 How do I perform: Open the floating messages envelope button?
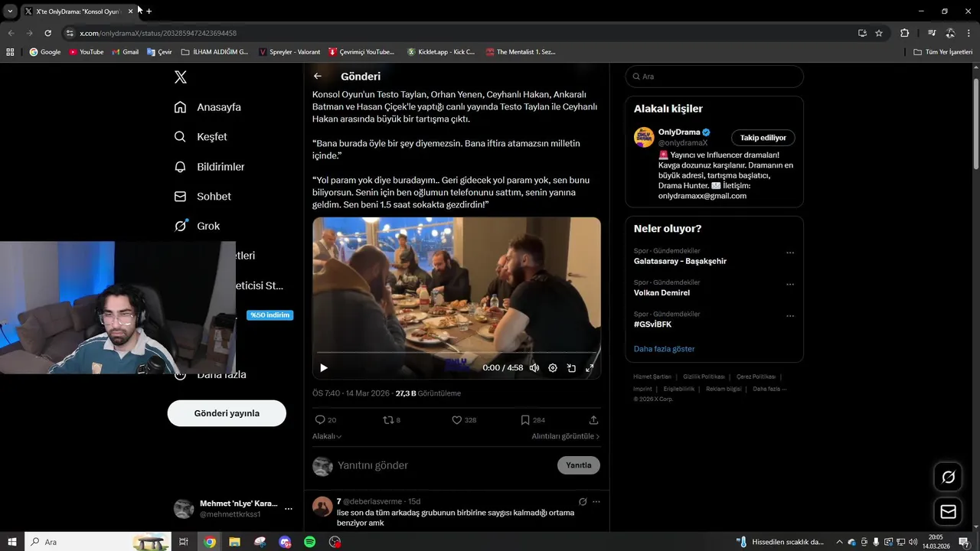pyautogui.click(x=948, y=512)
